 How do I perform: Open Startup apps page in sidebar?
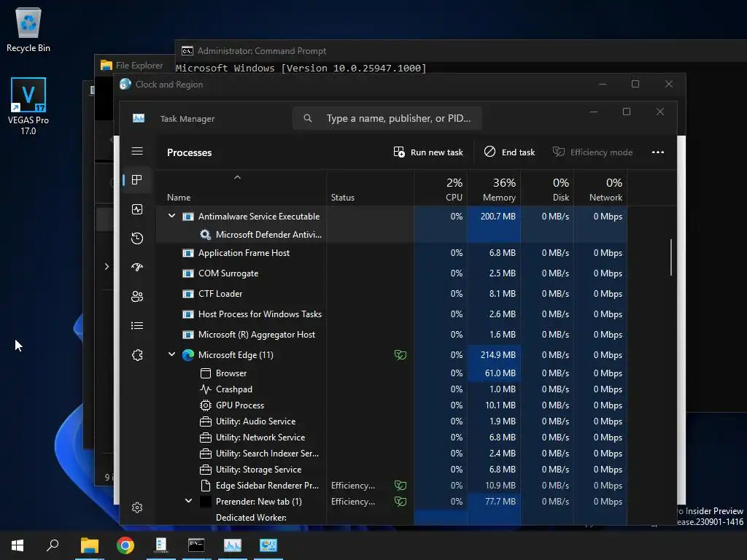coord(137,267)
